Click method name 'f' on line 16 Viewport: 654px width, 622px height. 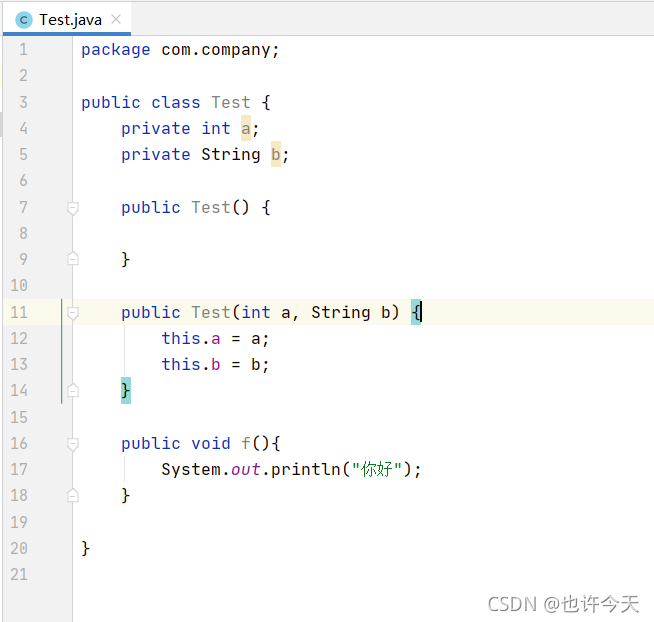coord(246,443)
